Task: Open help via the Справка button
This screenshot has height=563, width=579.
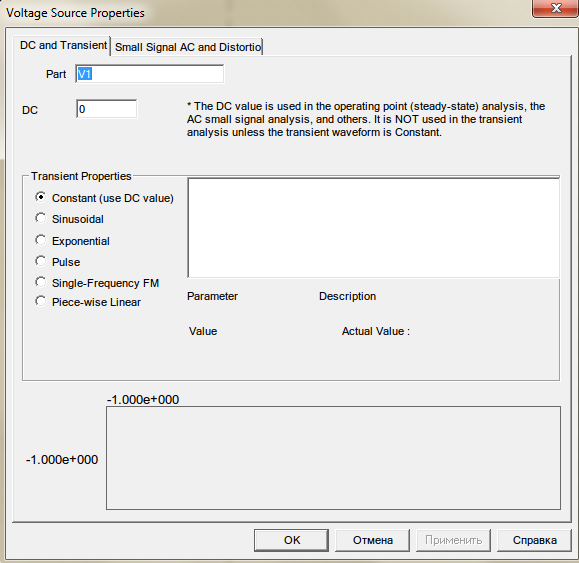Action: pos(534,540)
